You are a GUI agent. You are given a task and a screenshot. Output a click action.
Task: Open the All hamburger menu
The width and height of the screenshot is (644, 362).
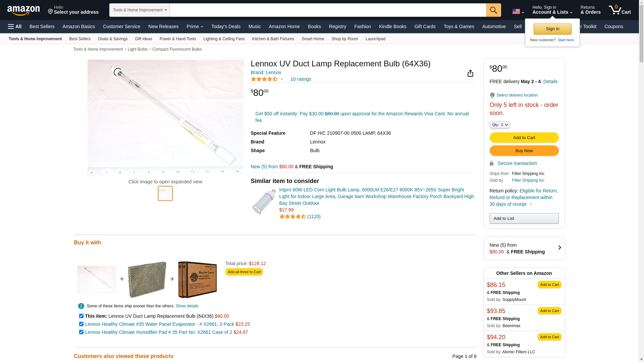tap(15, 26)
